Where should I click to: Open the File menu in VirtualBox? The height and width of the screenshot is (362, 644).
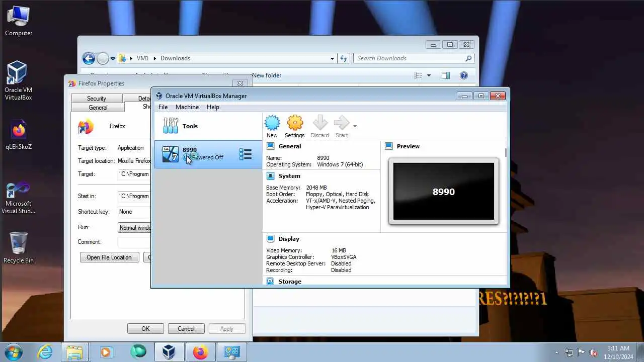[x=163, y=107]
